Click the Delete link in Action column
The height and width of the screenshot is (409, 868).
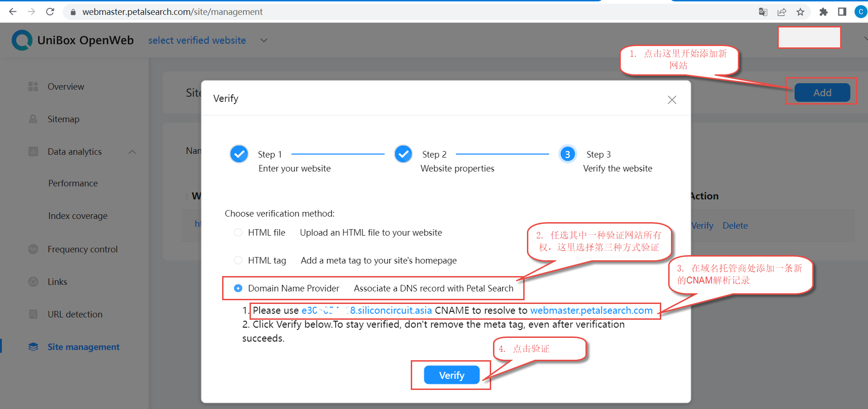point(735,225)
